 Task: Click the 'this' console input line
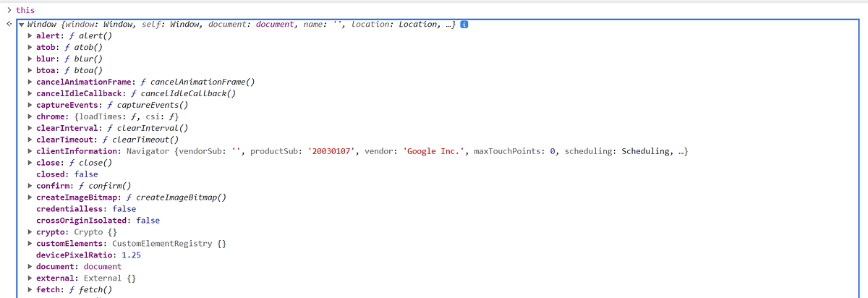pos(25,10)
